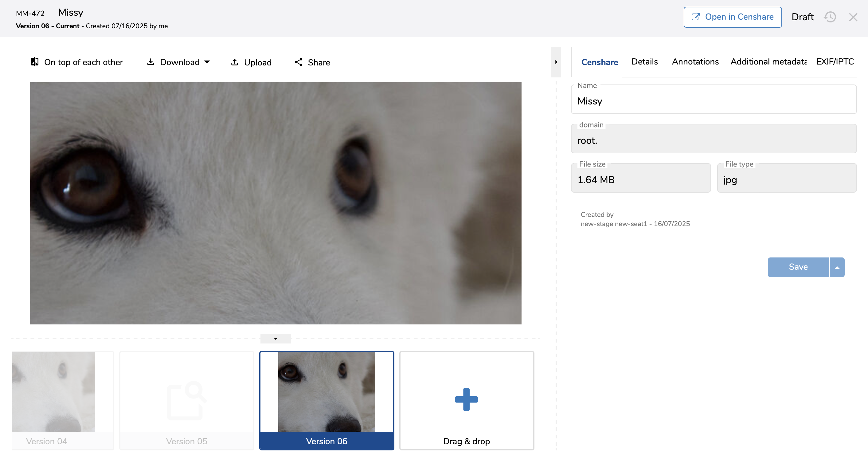This screenshot has width=868, height=459.
Task: Click the compare 'On top of each other' icon
Action: pyautogui.click(x=34, y=62)
